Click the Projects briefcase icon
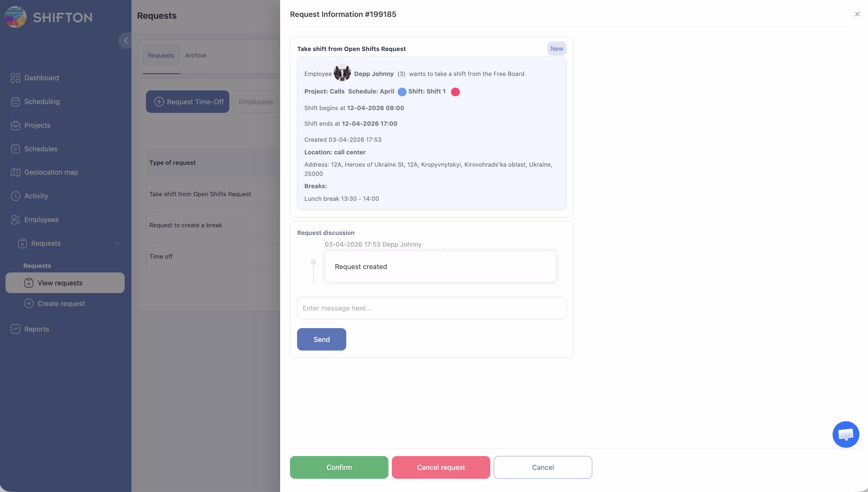This screenshot has height=492, width=868. click(x=15, y=125)
